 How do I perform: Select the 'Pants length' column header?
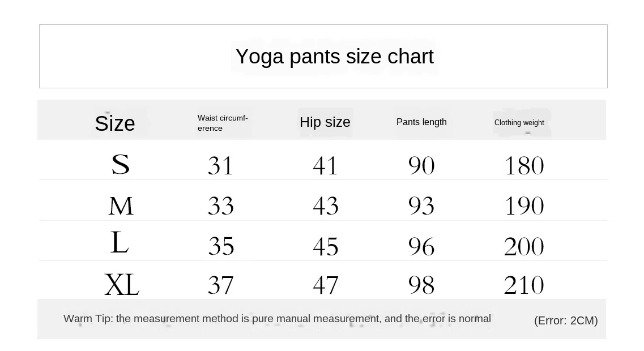[421, 122]
